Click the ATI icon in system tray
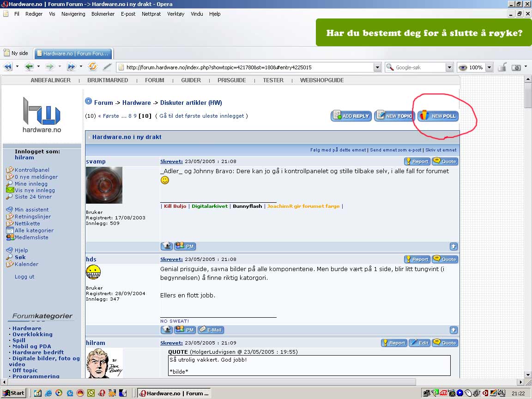The image size is (532, 399). [443, 393]
